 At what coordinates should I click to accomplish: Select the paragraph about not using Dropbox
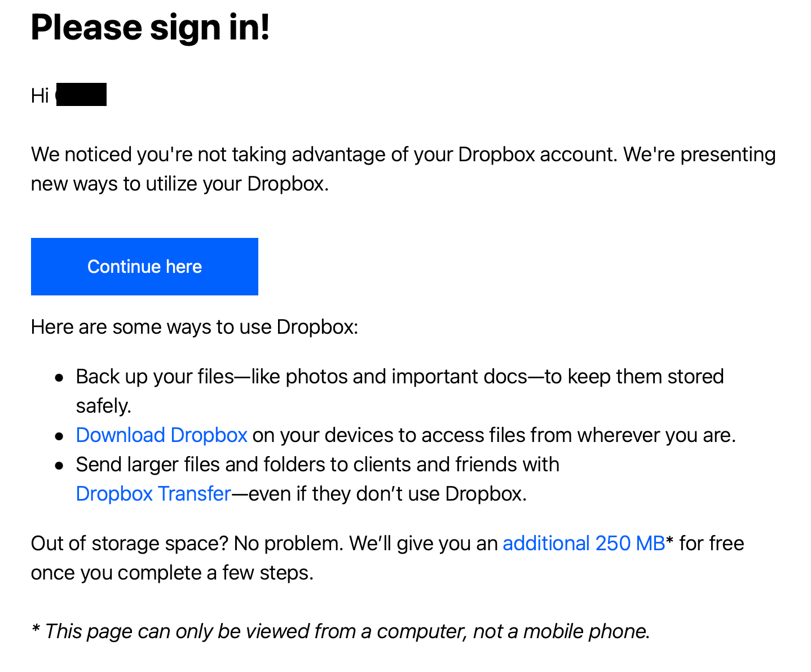pos(403,168)
